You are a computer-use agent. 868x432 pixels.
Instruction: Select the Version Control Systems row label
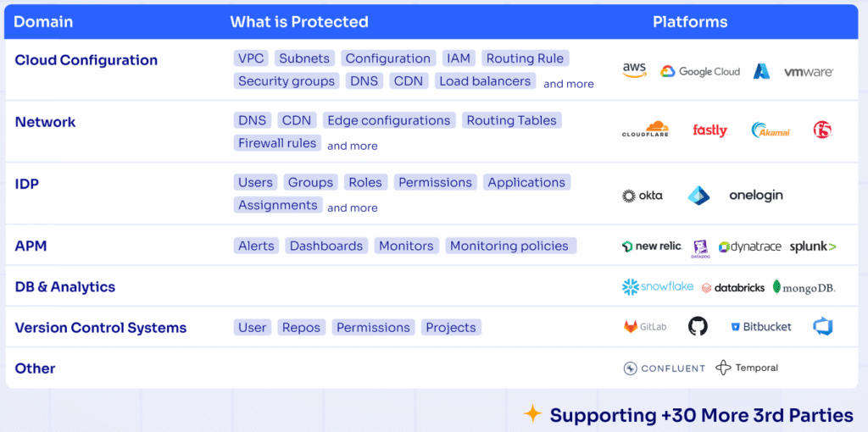101,328
